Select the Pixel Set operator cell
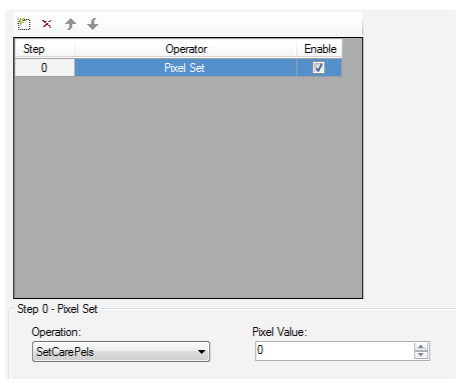 click(x=185, y=68)
